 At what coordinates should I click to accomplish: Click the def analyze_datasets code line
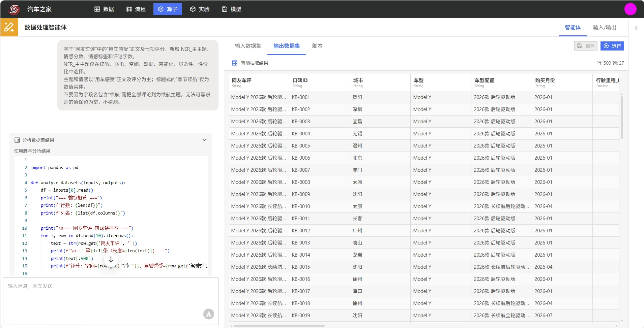click(78, 183)
